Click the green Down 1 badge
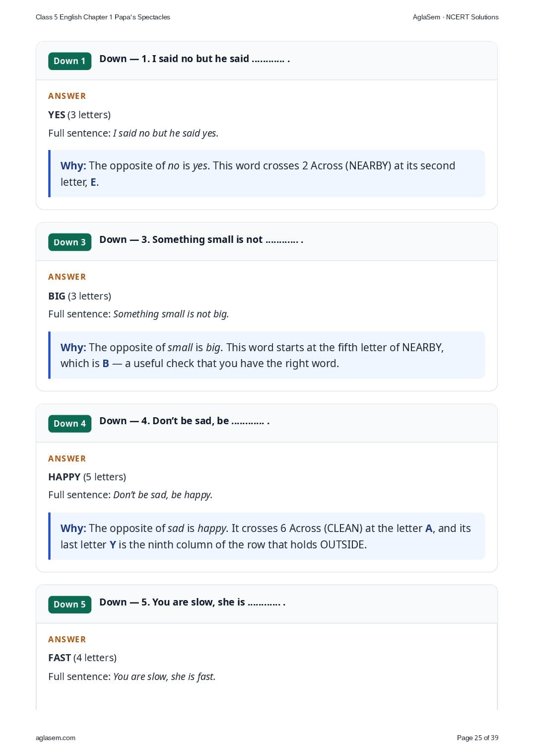The height and width of the screenshot is (756, 534). pyautogui.click(x=69, y=61)
